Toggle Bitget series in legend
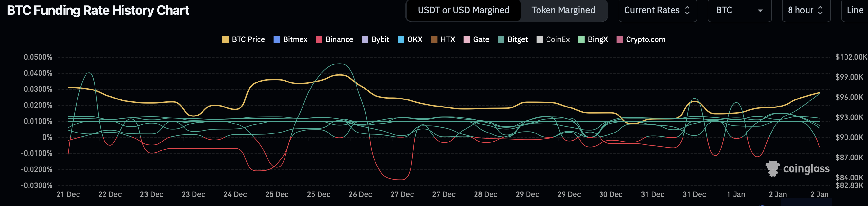The width and height of the screenshot is (868, 206). (x=512, y=39)
